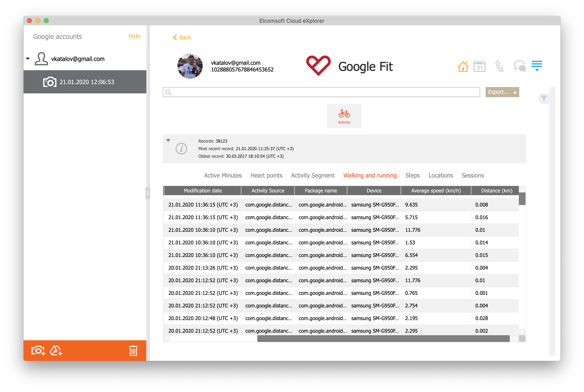Collapse the records info panel triangle
Screen dimensions: 584x392
point(168,140)
